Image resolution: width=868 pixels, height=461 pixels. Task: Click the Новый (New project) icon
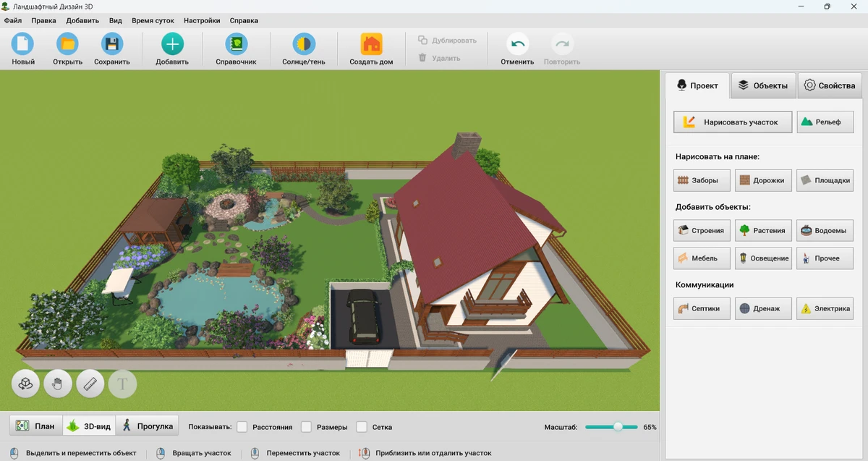coord(23,45)
